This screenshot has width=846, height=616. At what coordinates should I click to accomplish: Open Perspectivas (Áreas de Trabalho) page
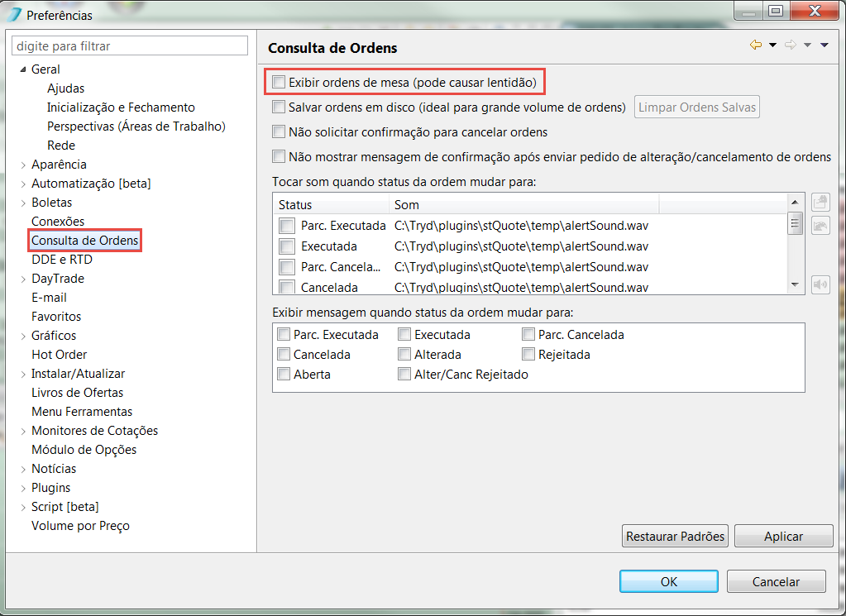(136, 127)
